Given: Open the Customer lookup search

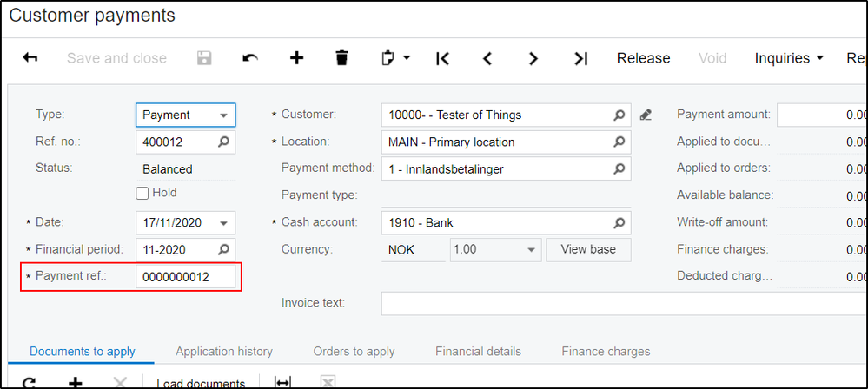Looking at the screenshot, I should pos(619,115).
